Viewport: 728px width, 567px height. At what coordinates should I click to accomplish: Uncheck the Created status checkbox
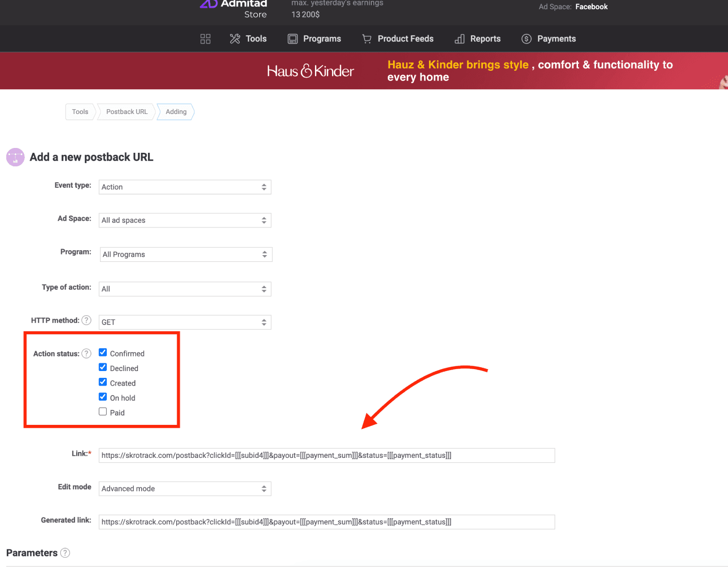[x=103, y=382]
